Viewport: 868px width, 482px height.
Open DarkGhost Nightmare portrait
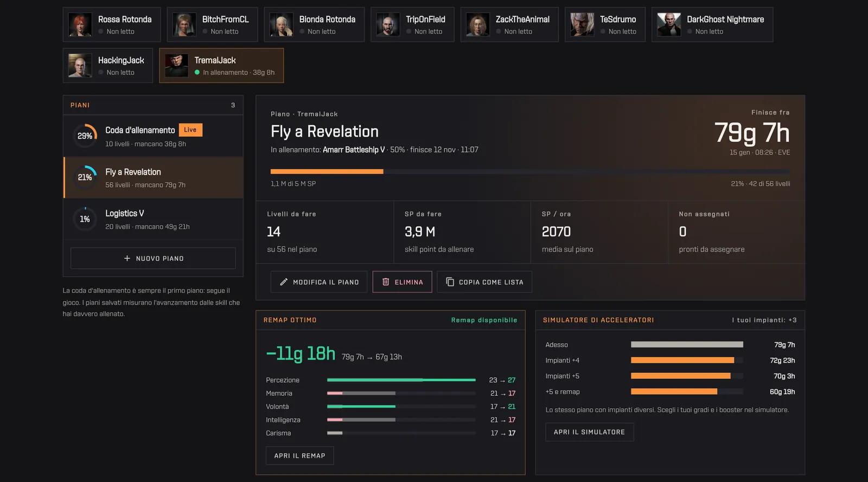(x=669, y=25)
